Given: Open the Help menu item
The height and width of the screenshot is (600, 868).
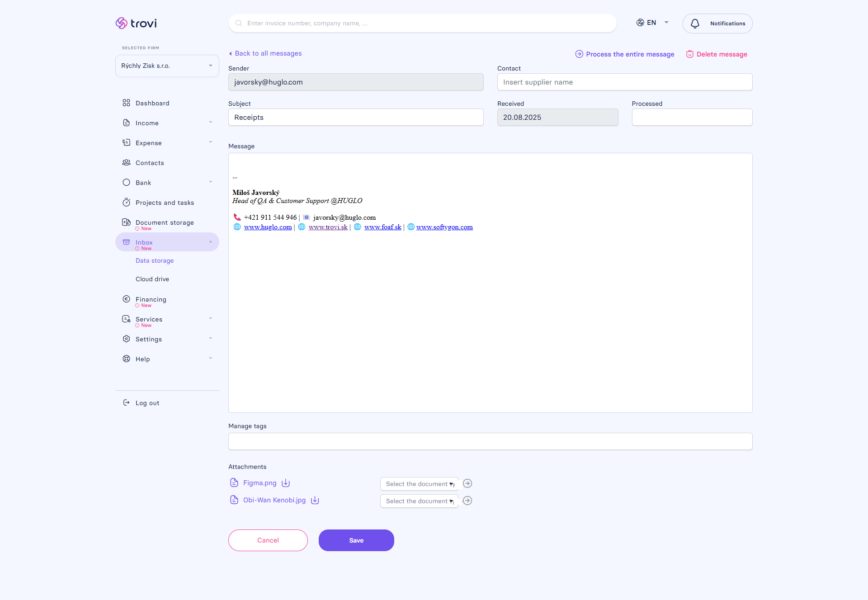Looking at the screenshot, I should 167,359.
